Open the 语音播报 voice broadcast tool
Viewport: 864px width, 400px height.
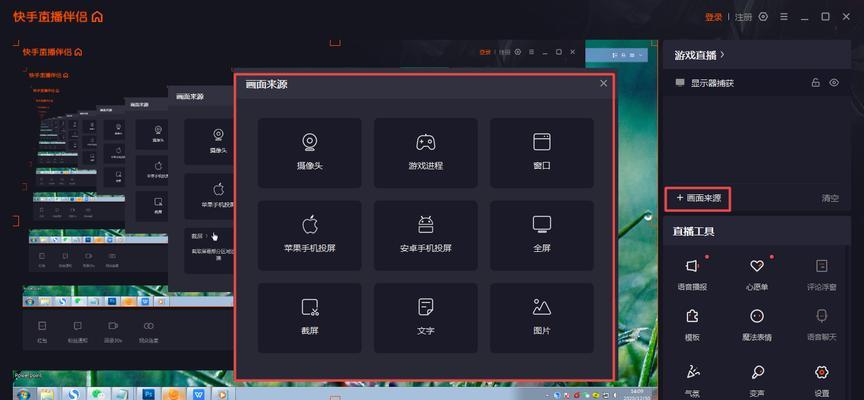tap(692, 275)
